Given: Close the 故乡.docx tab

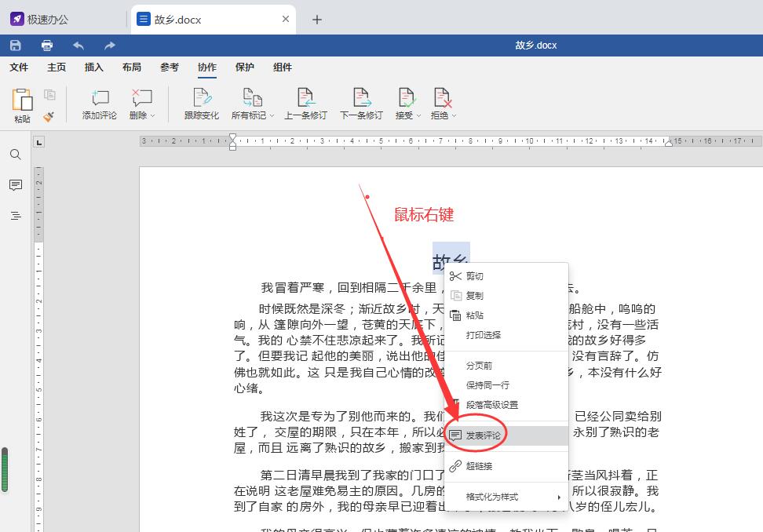Looking at the screenshot, I should point(286,19).
